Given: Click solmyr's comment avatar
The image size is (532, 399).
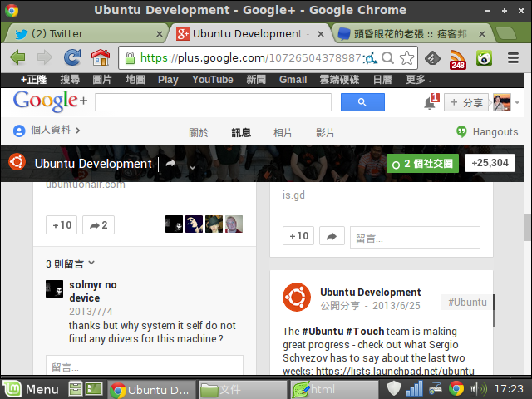Looking at the screenshot, I should [x=54, y=288].
